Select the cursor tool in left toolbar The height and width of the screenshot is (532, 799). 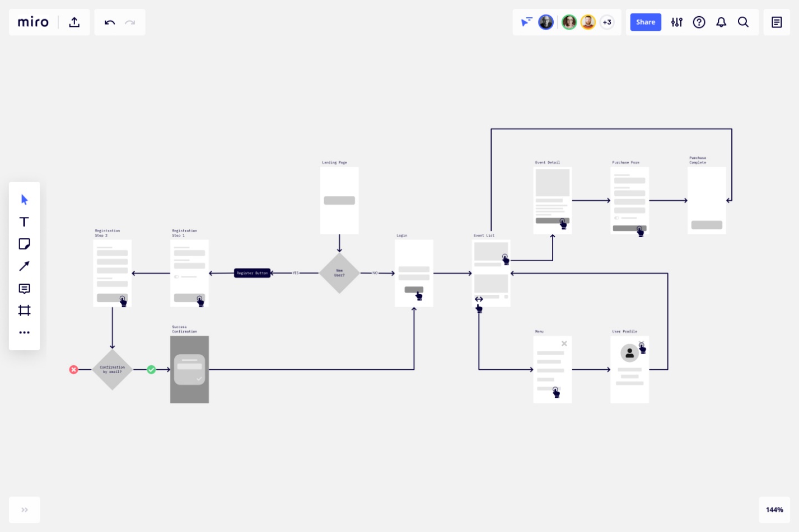pos(24,200)
